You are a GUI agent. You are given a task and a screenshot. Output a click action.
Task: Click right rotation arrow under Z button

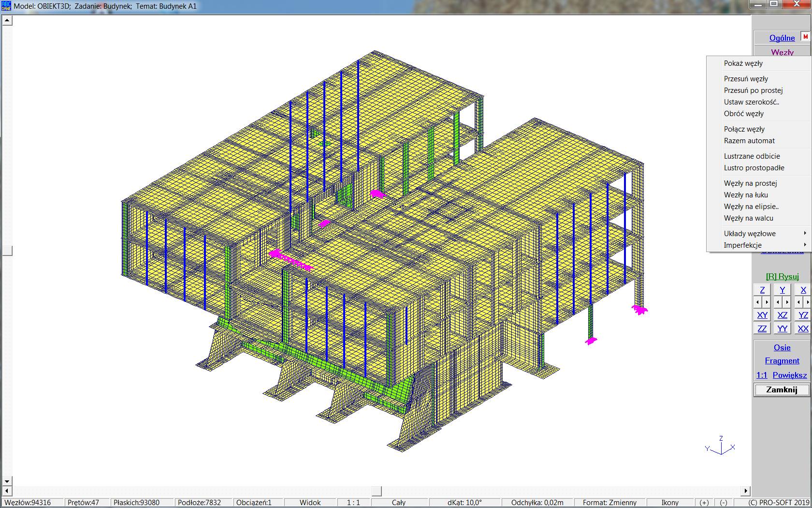tap(767, 302)
